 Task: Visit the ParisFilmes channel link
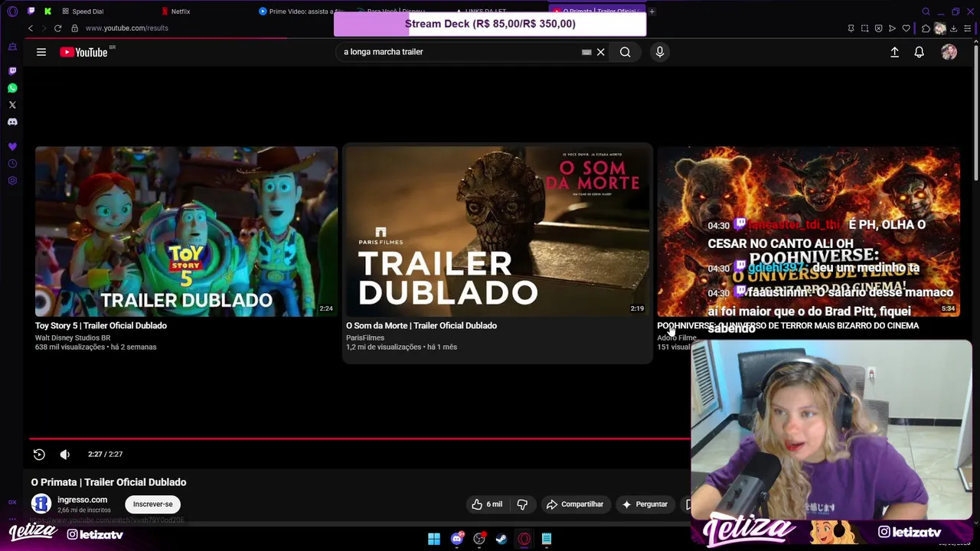point(365,337)
